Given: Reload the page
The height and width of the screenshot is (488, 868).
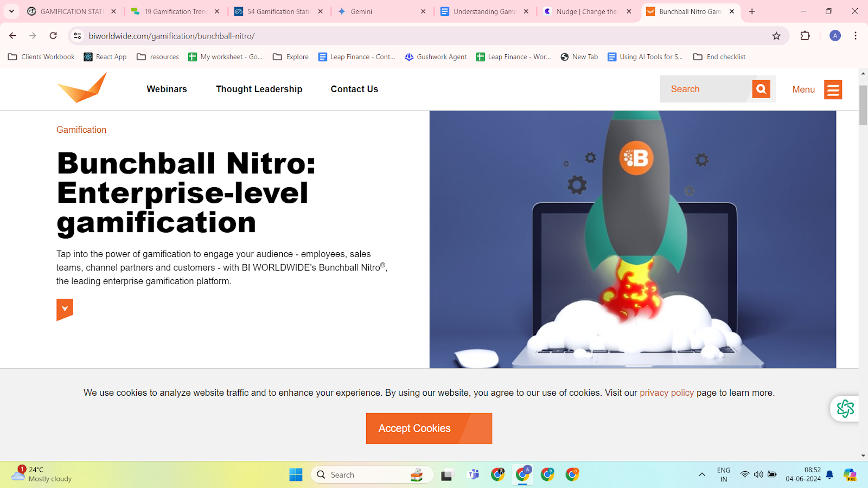Looking at the screenshot, I should point(53,36).
